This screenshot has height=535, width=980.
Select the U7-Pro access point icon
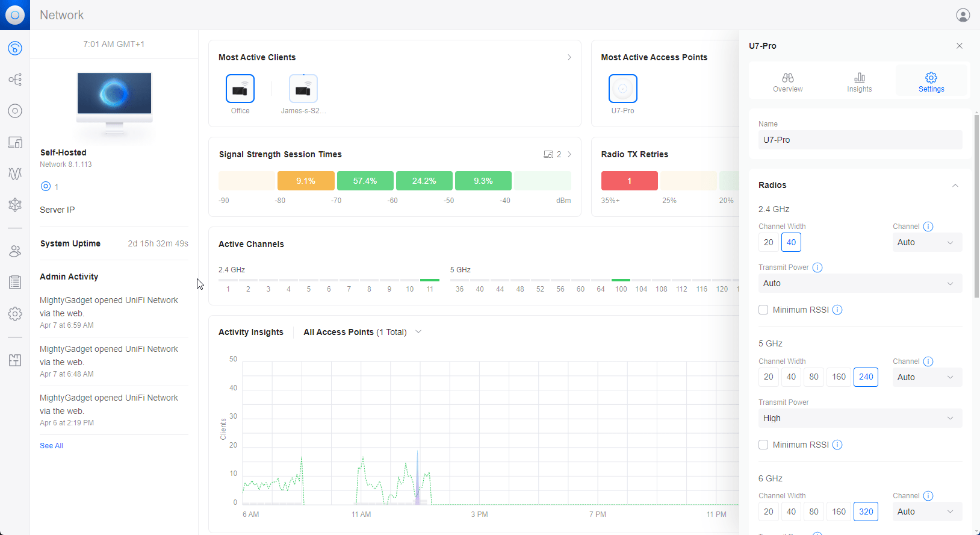click(x=622, y=89)
